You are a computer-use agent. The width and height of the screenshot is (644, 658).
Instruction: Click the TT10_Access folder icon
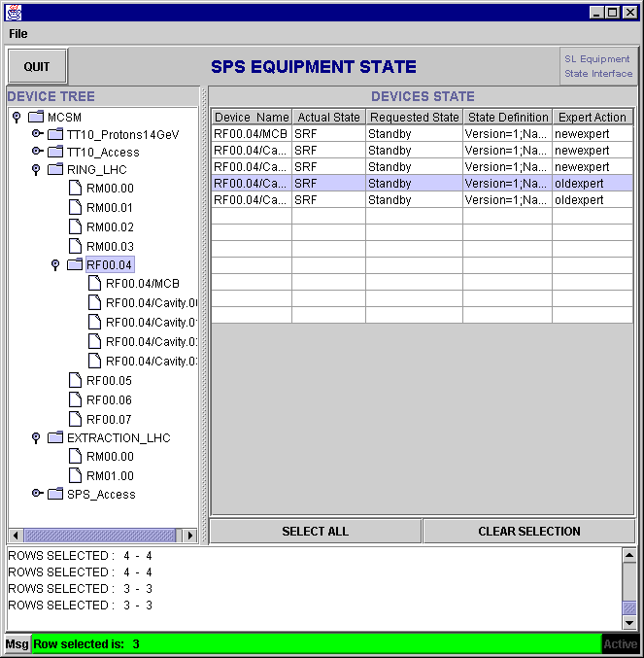point(55,152)
